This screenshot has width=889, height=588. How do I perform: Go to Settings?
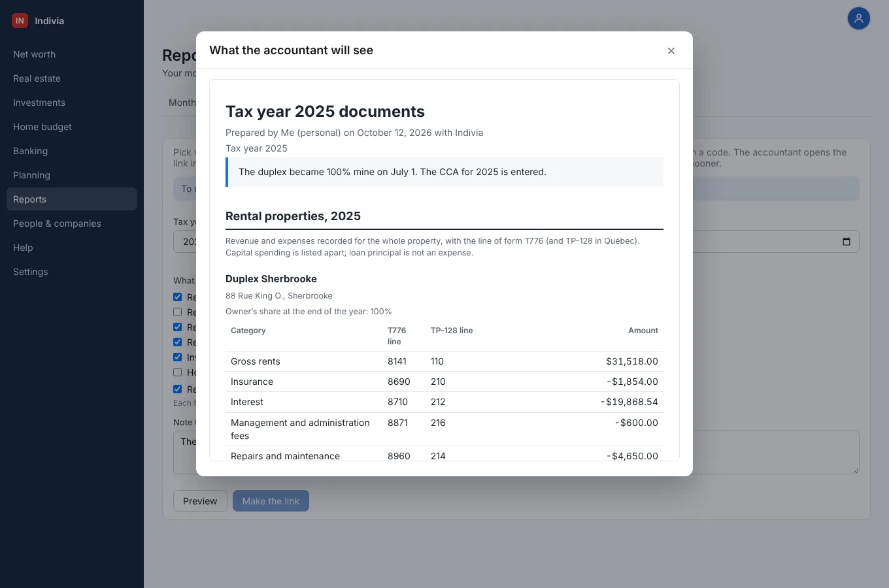tap(72, 272)
